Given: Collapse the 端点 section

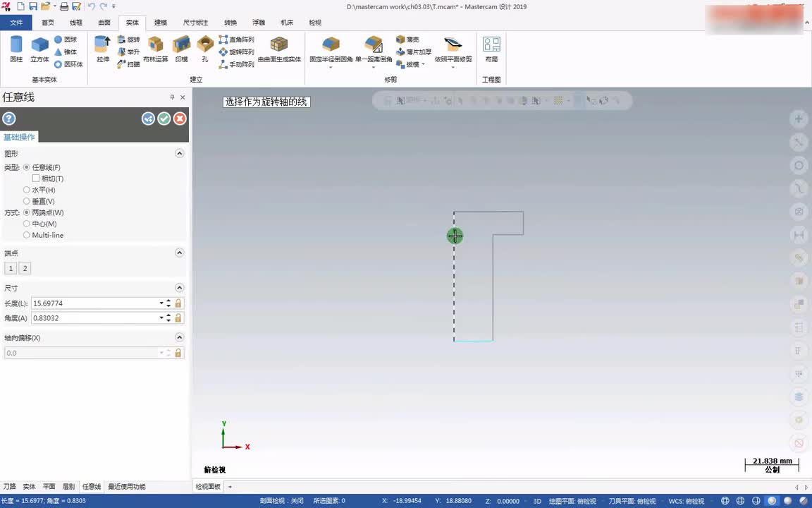Looking at the screenshot, I should click(x=179, y=253).
